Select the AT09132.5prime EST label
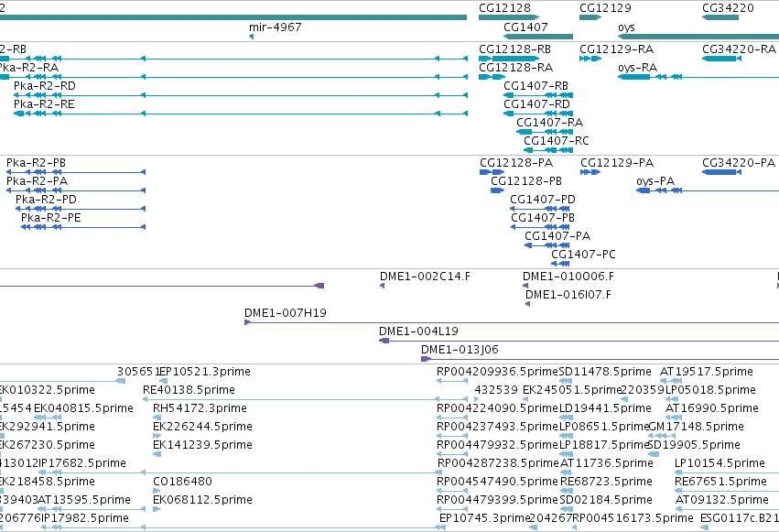This screenshot has width=779, height=532. (722, 500)
